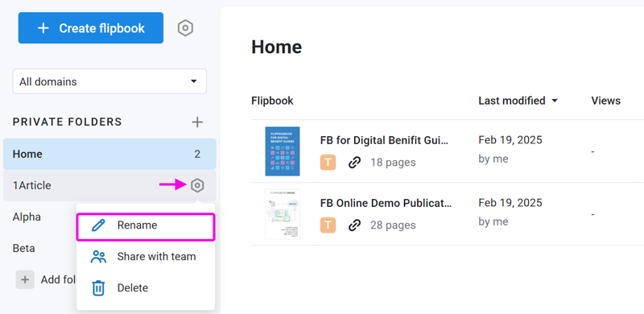The height and width of the screenshot is (314, 644).
Task: Open the FB Online Demo Publication title
Action: (x=386, y=203)
